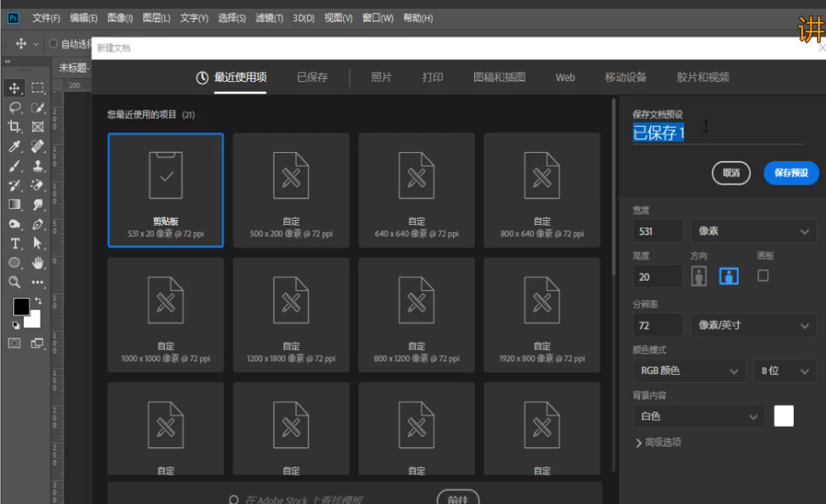Screen dimensions: 826x504
Task: Select the Crop tool
Action: click(x=15, y=127)
